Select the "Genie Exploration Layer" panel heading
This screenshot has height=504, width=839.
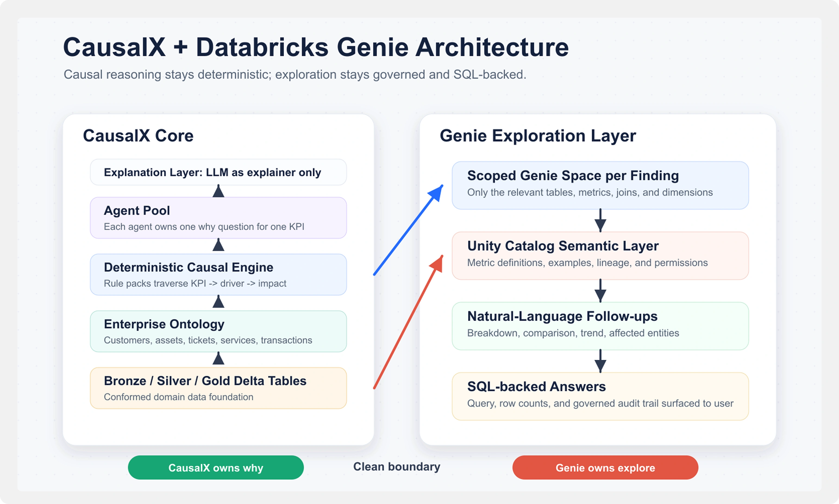(x=538, y=136)
